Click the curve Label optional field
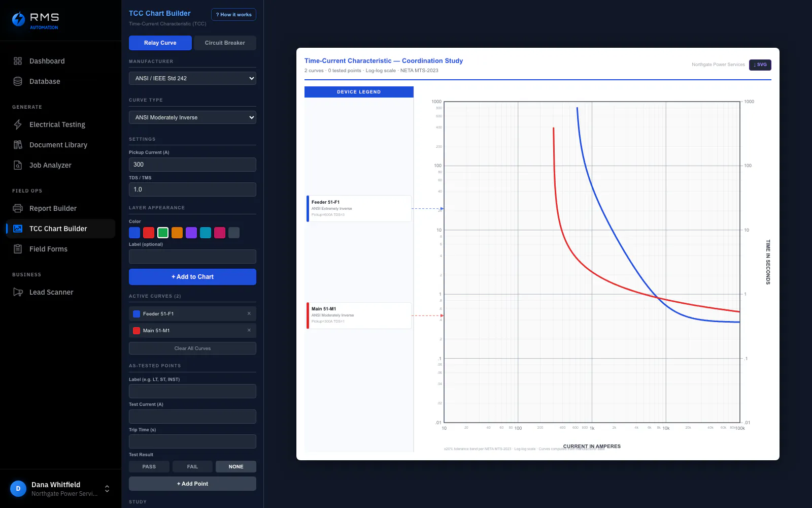Image resolution: width=812 pixels, height=508 pixels. [192, 257]
